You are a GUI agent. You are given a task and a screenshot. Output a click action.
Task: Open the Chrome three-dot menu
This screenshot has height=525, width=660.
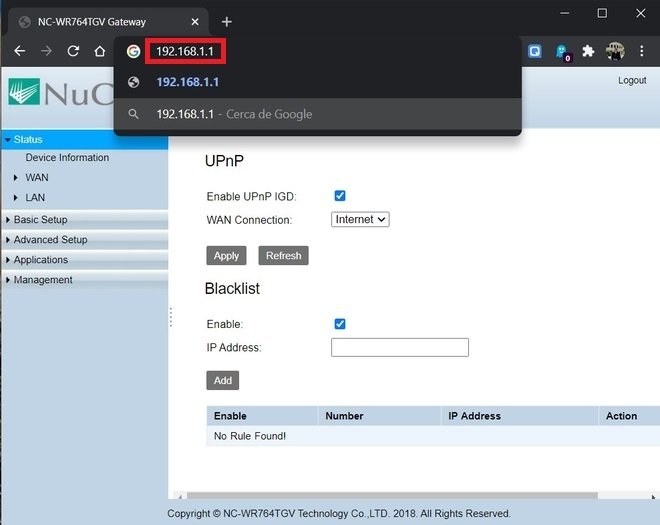(x=641, y=51)
